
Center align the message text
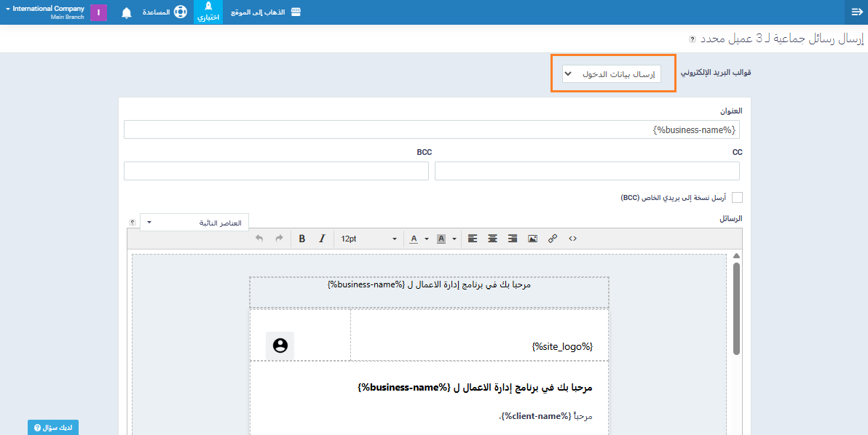[x=493, y=239]
